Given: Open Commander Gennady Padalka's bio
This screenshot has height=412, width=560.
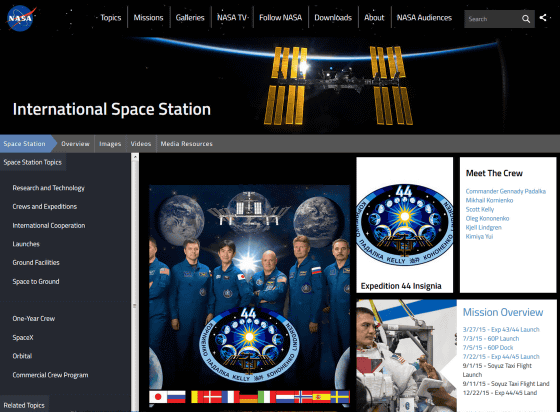Looking at the screenshot, I should (506, 191).
